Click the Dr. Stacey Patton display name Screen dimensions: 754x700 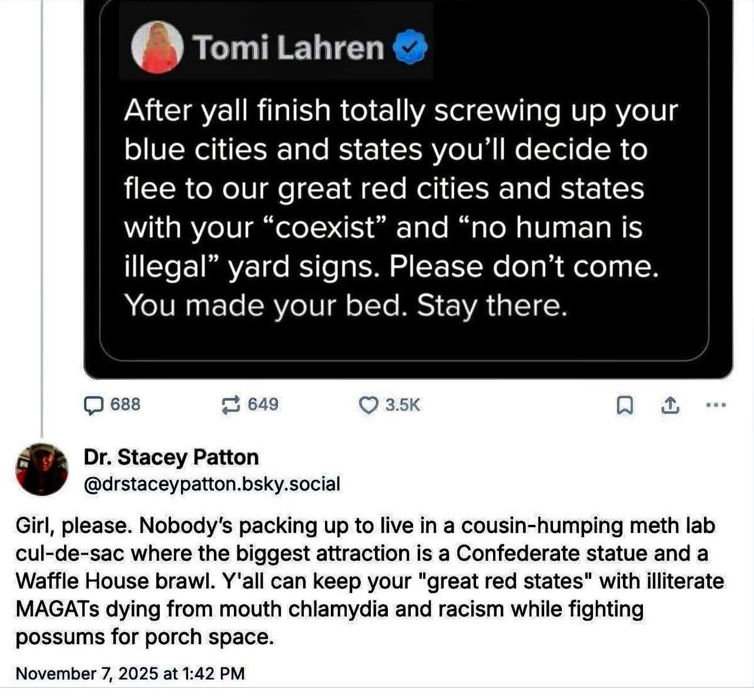[x=171, y=457]
